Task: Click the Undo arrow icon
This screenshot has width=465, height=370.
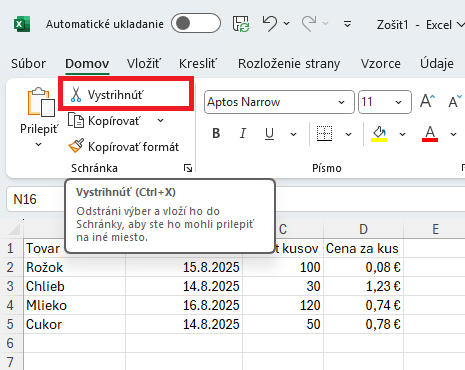Action: (x=270, y=24)
